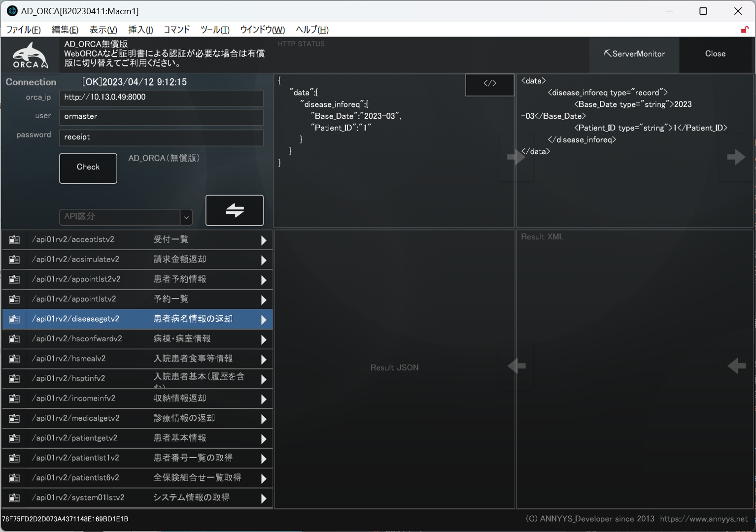
Task: Open the ウインドウ(W) menu
Action: pyautogui.click(x=263, y=30)
